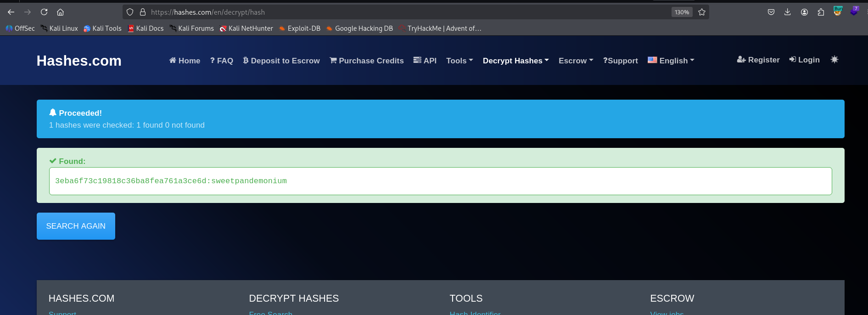
Task: Select Purchase Credits in navigation
Action: coord(367,61)
